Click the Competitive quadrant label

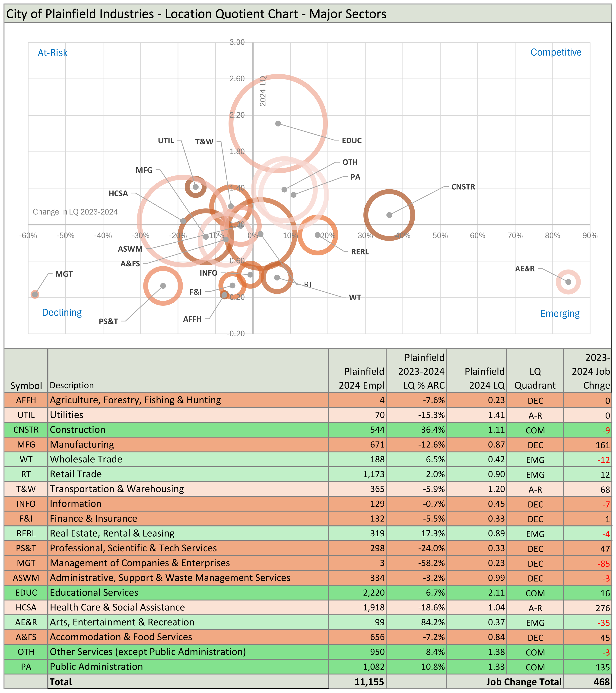tap(556, 53)
